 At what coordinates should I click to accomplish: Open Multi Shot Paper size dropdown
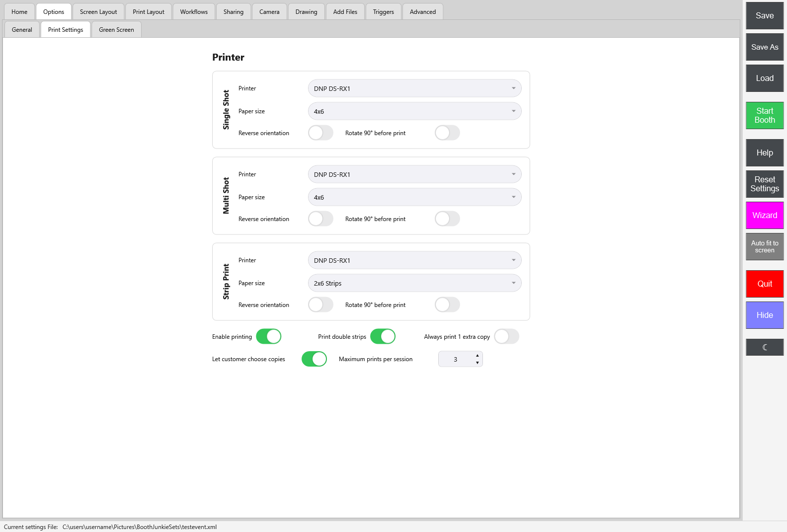click(415, 197)
